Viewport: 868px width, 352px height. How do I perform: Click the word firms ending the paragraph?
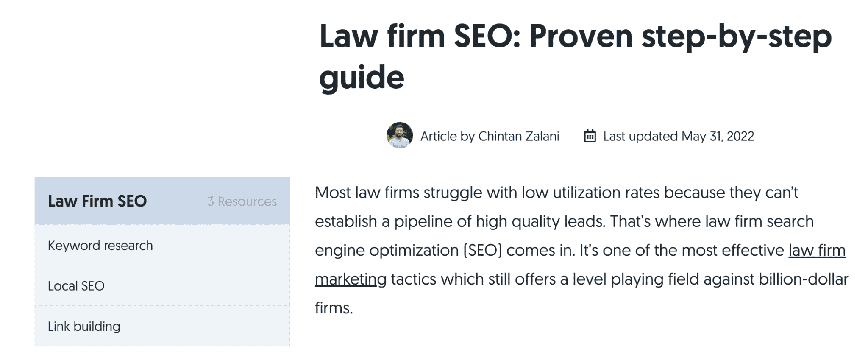tap(334, 308)
